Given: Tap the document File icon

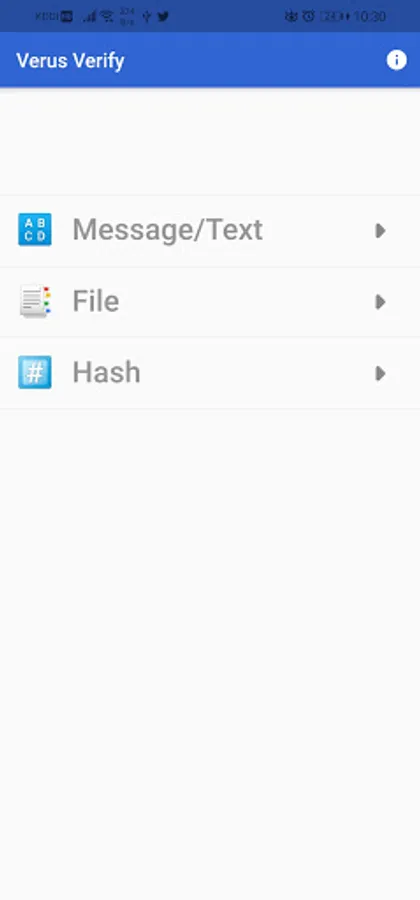Looking at the screenshot, I should (x=36, y=301).
